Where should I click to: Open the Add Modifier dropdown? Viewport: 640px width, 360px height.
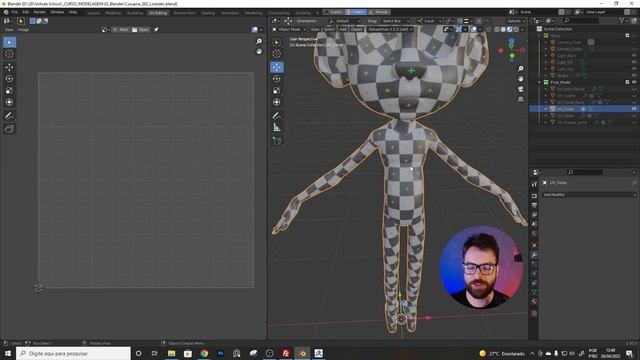[589, 195]
